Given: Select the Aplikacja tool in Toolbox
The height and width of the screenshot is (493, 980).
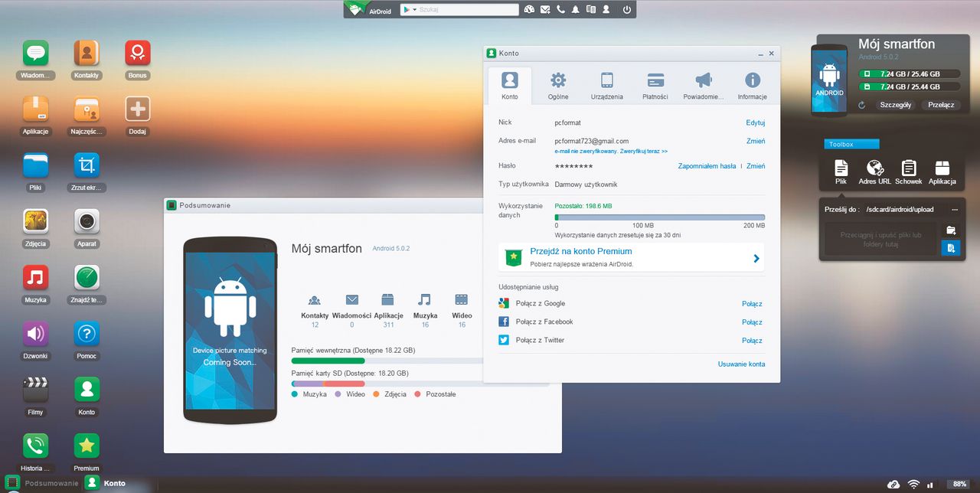Looking at the screenshot, I should click(942, 172).
